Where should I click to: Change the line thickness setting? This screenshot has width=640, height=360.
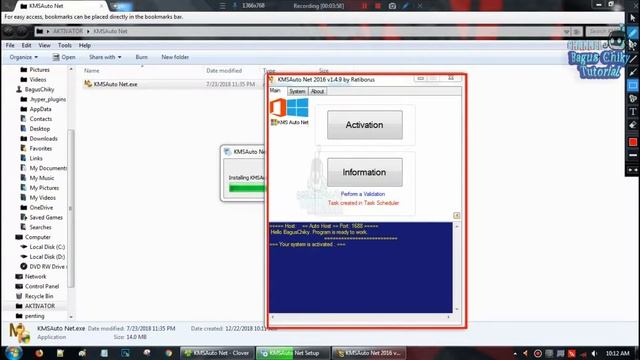click(x=633, y=156)
